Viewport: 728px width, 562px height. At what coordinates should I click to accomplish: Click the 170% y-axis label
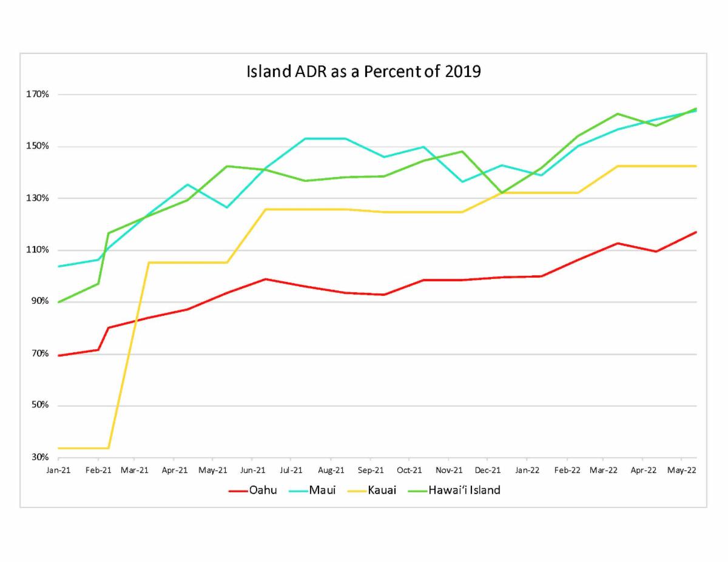pyautogui.click(x=37, y=95)
